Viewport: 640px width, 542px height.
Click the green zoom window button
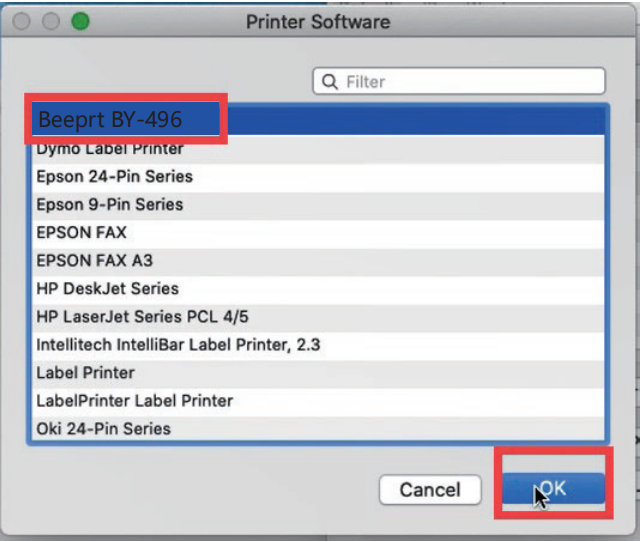tap(80, 21)
